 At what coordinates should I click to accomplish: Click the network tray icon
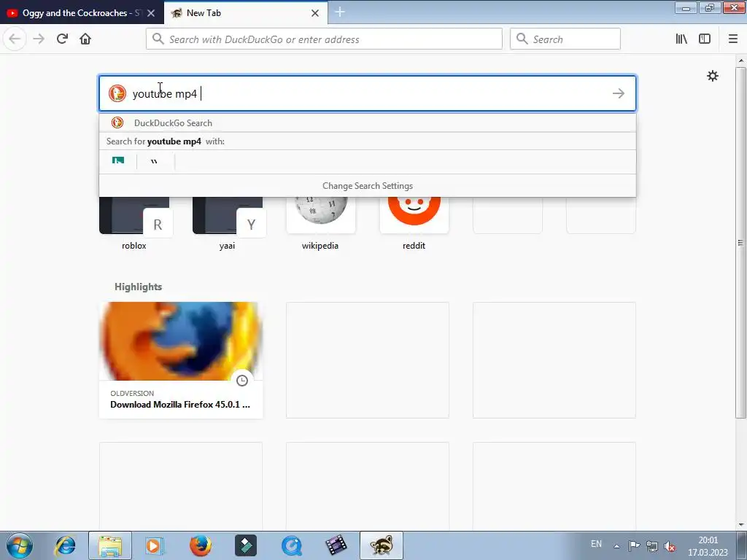(651, 546)
